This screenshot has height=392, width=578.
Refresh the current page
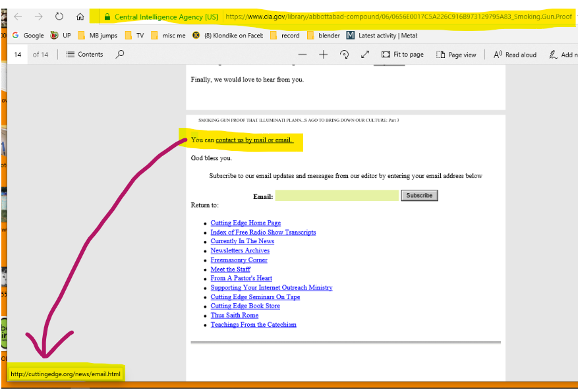pos(59,16)
